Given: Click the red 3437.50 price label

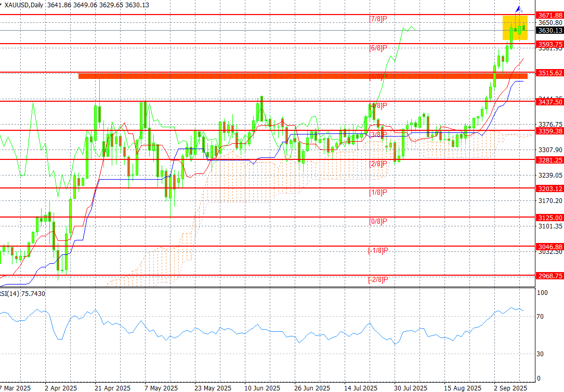Looking at the screenshot, I should pos(549,102).
